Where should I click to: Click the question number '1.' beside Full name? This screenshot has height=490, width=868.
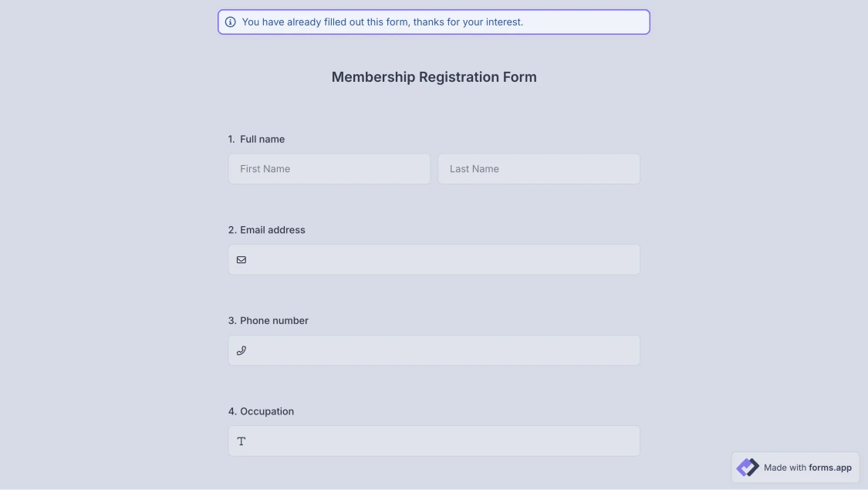231,140
